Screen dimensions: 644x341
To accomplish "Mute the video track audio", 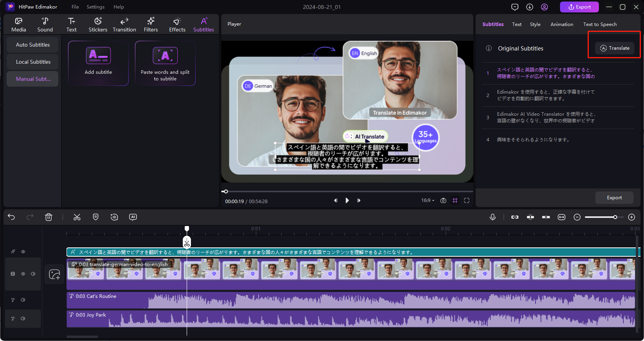I will [33, 274].
